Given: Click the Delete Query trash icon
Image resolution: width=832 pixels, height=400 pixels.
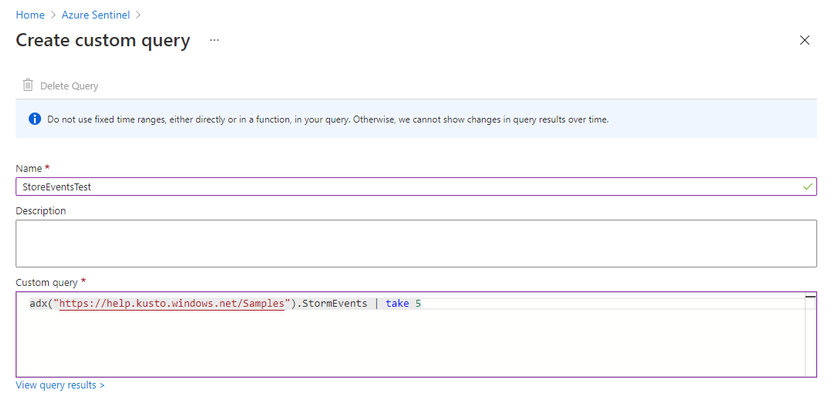Looking at the screenshot, I should click(28, 85).
